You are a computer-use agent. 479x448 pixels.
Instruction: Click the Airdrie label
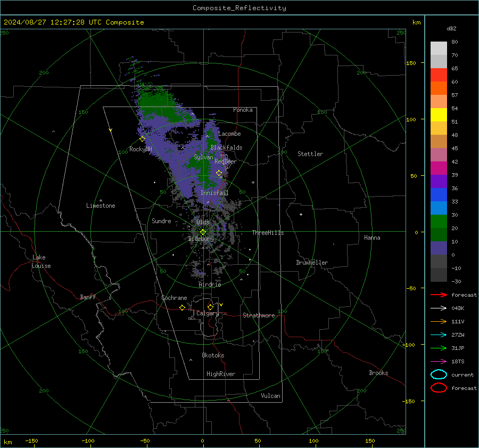pos(210,284)
